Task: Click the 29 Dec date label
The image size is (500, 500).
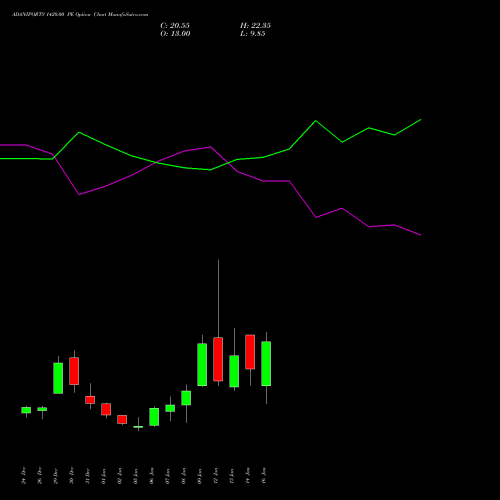Action: pyautogui.click(x=55, y=476)
